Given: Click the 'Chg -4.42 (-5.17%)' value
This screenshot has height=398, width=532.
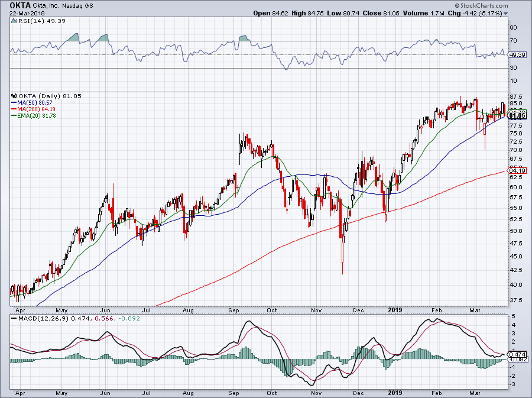Looking at the screenshot, I should [x=475, y=13].
